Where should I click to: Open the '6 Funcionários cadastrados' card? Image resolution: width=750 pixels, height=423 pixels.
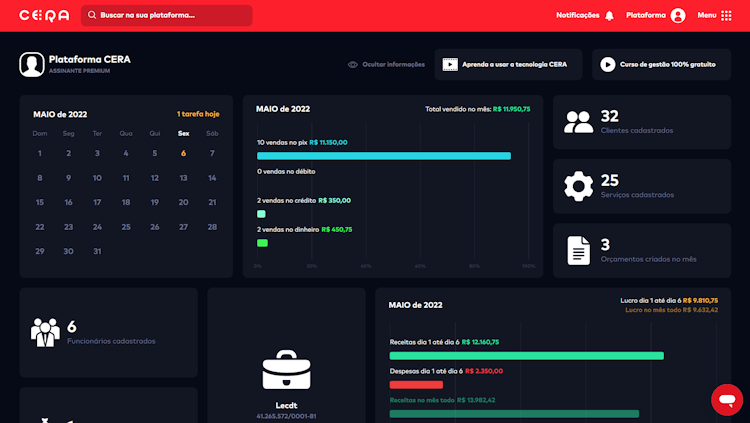[109, 333]
